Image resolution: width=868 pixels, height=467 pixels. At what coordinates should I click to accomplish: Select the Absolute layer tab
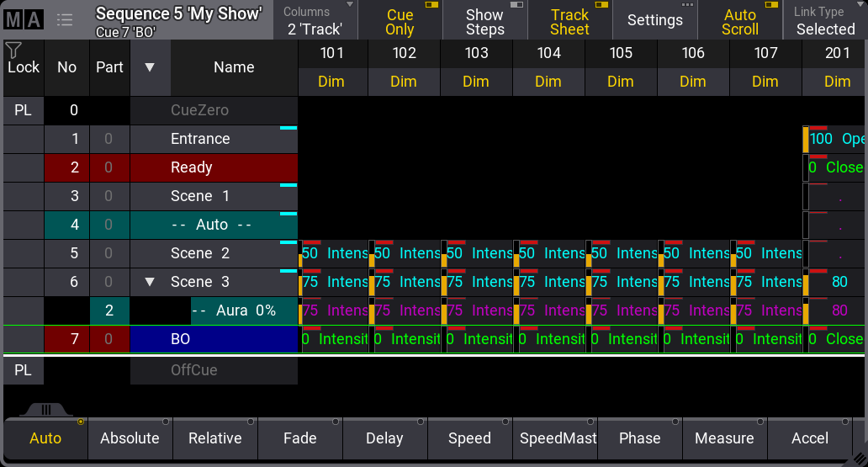[x=130, y=438]
